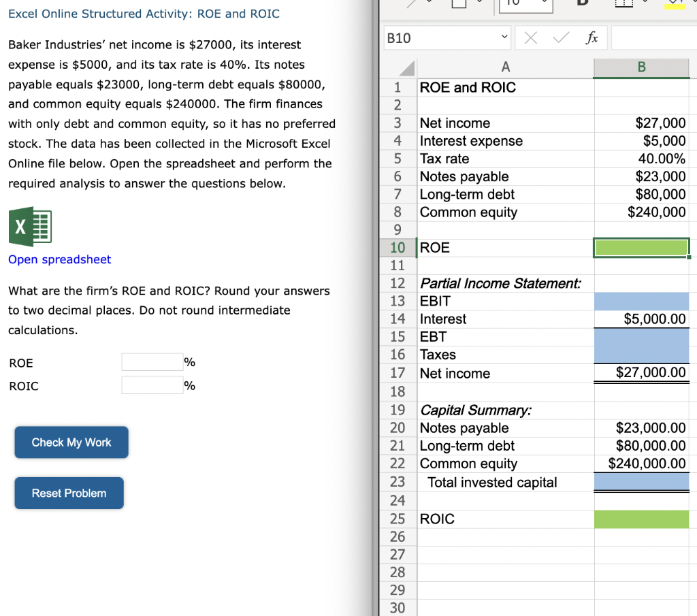Click the ROE answer input field
The width and height of the screenshot is (697, 616).
(x=152, y=361)
